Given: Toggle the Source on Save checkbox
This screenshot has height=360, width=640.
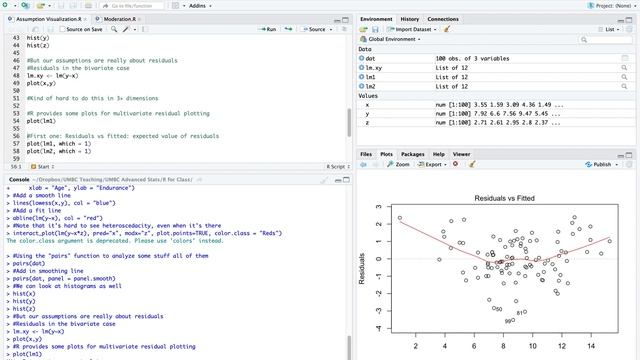Looking at the screenshot, I should (x=62, y=29).
